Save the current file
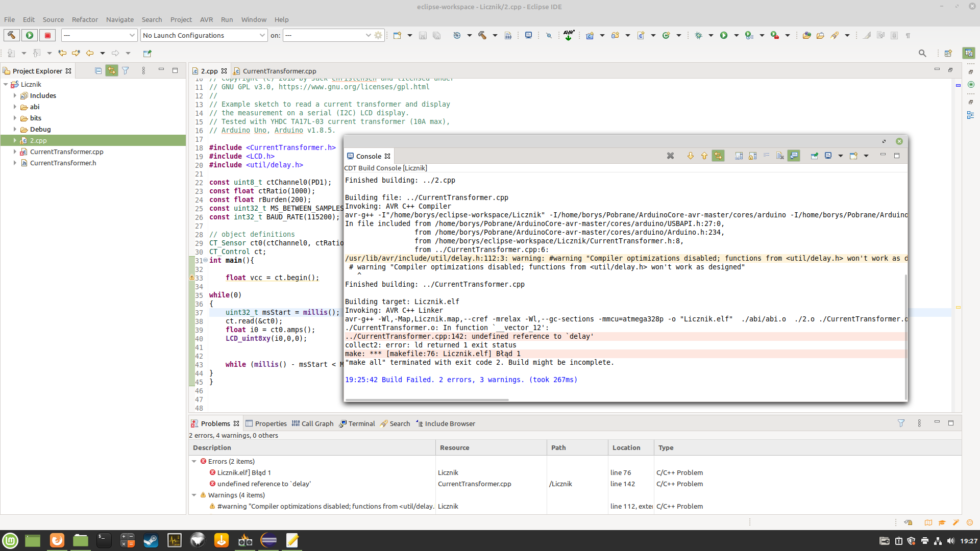Viewport: 980px width, 551px height. coord(422,35)
